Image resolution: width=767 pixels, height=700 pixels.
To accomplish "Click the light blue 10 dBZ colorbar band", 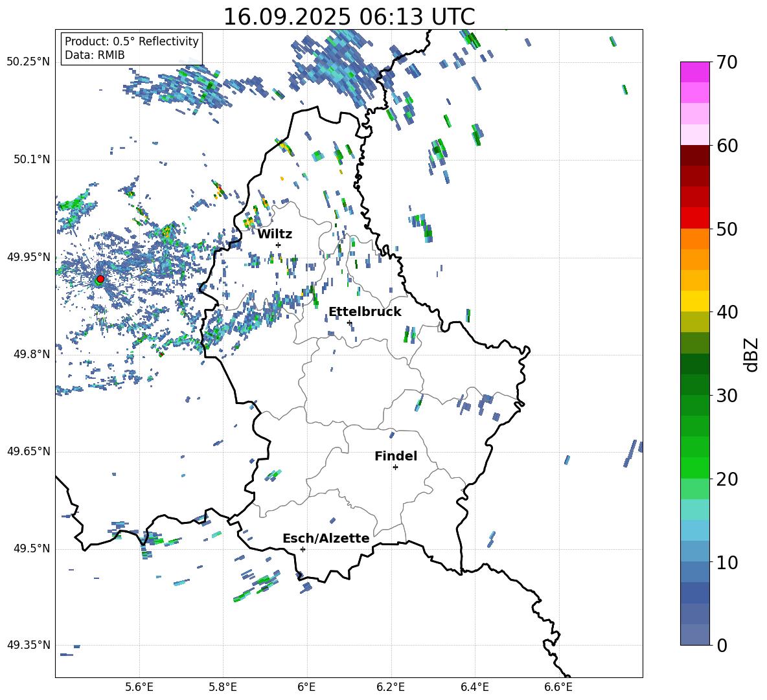I will coord(694,552).
